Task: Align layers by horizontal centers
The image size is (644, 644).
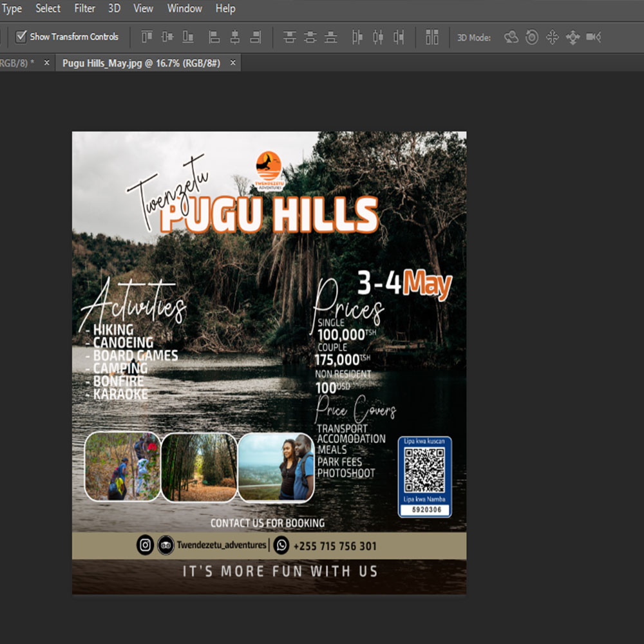Action: [235, 37]
